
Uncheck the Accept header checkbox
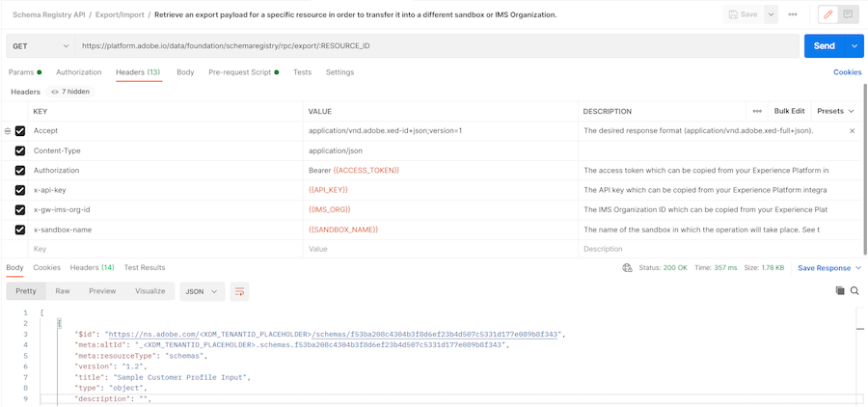pos(20,131)
